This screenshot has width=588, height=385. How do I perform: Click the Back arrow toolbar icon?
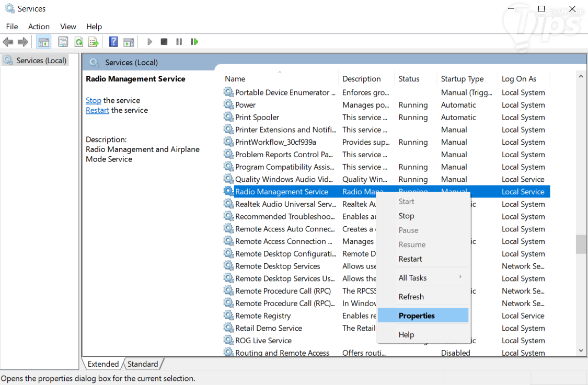click(8, 42)
